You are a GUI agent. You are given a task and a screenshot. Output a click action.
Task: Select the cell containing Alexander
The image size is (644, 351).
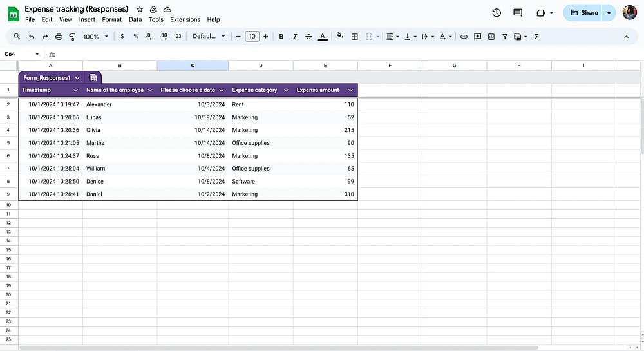[120, 104]
